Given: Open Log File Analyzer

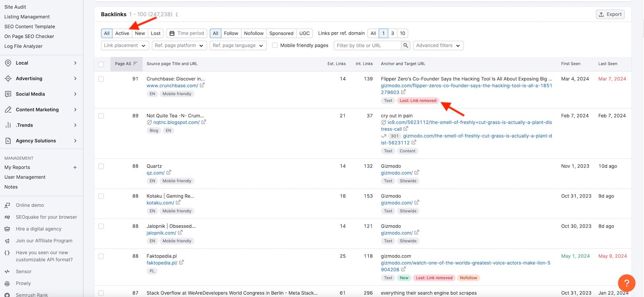Looking at the screenshot, I should pyautogui.click(x=23, y=46).
